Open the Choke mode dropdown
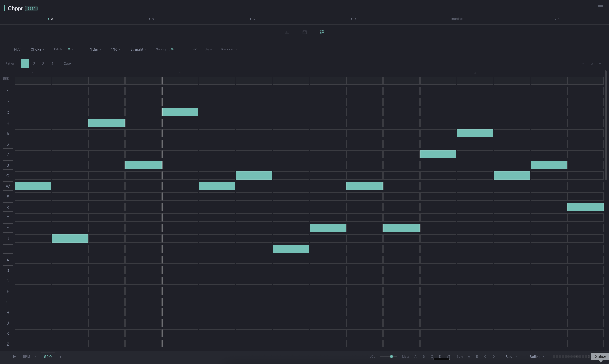609x364 pixels. pos(37,49)
